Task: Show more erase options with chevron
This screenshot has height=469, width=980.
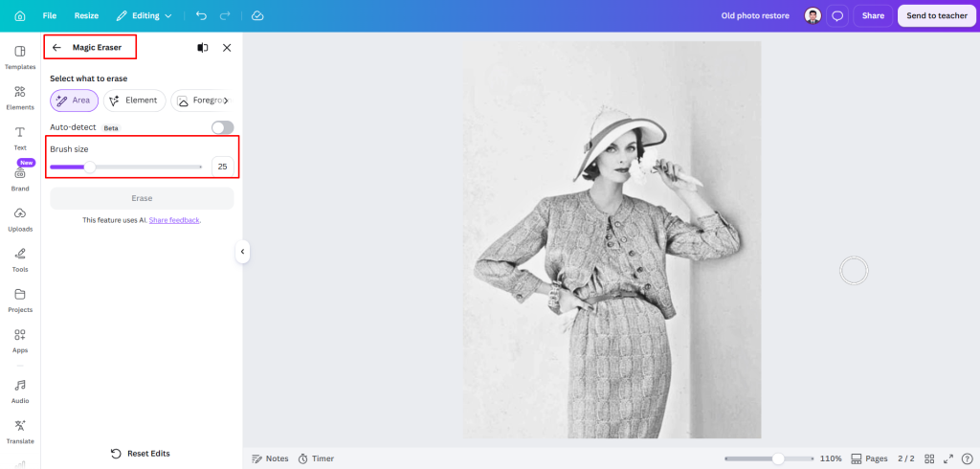Action: tap(226, 100)
